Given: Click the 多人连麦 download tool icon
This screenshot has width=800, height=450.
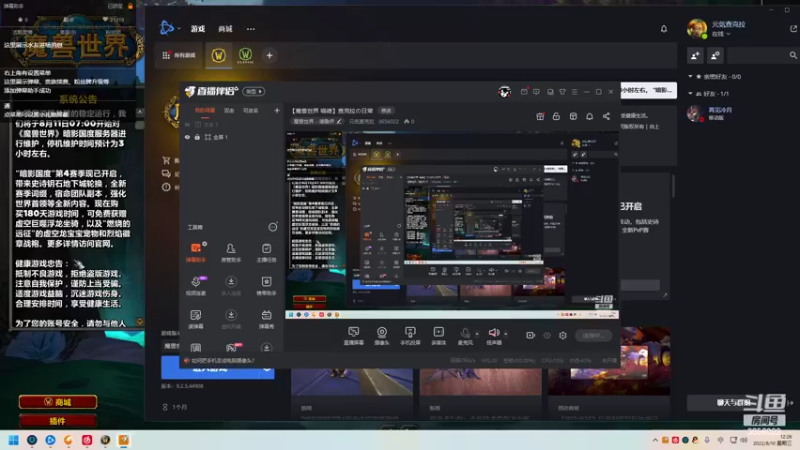Looking at the screenshot, I should click(x=231, y=286).
